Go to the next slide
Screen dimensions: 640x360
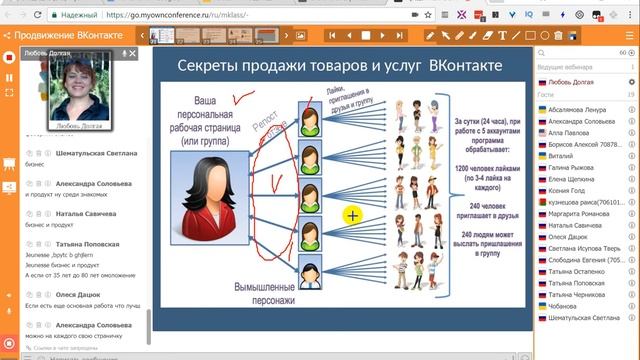pos(382,36)
